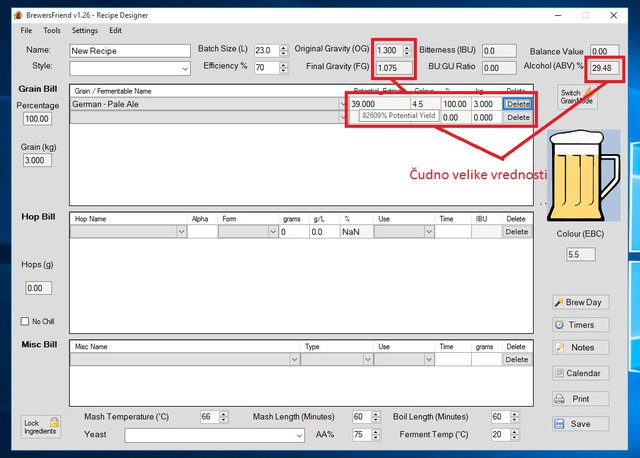Open the Tools menu

click(x=51, y=30)
